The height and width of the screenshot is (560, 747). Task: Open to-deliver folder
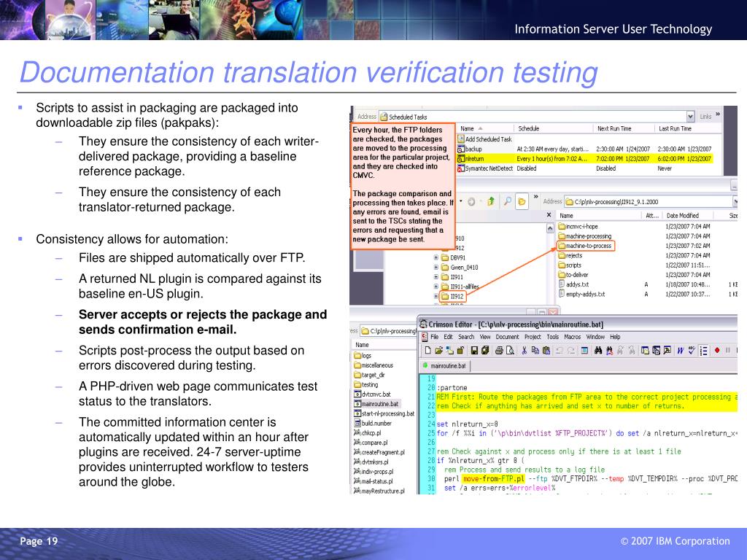coord(573,275)
